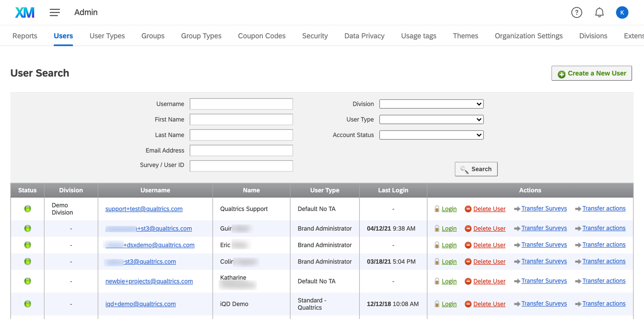The width and height of the screenshot is (644, 319).
Task: Click green status icon for iQD Demo user
Action: tap(28, 304)
